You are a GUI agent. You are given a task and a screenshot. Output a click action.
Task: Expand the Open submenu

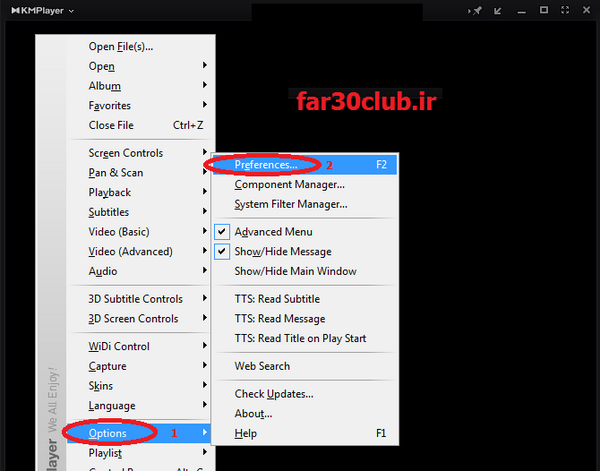[x=140, y=66]
